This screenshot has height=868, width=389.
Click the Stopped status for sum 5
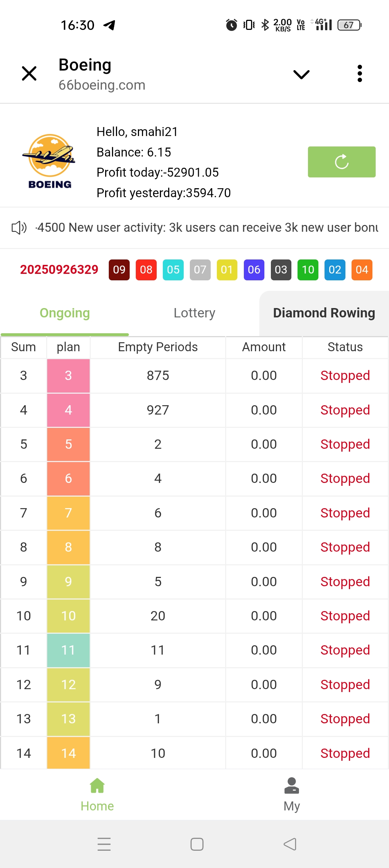[345, 444]
